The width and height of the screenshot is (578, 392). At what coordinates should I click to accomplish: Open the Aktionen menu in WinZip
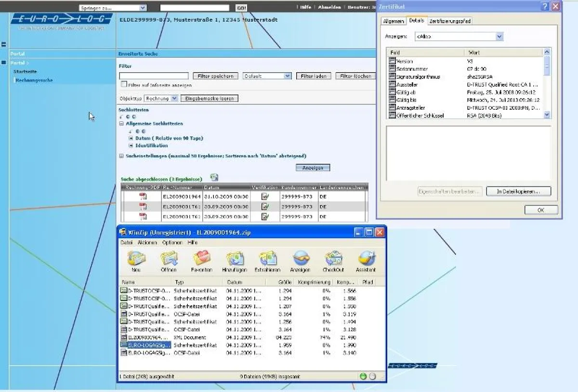(x=147, y=243)
